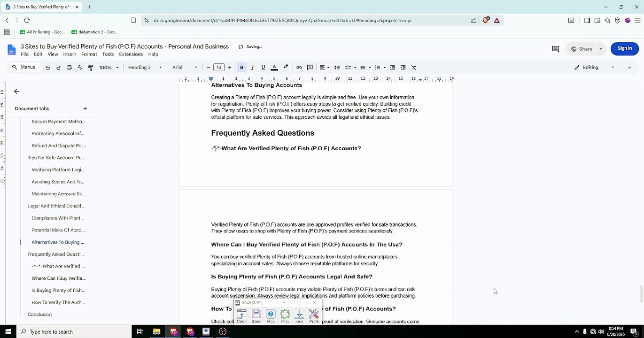Viewport: 644px width, 338px height.
Task: Open the Brave wallet icon
Action: pyautogui.click(x=597, y=20)
